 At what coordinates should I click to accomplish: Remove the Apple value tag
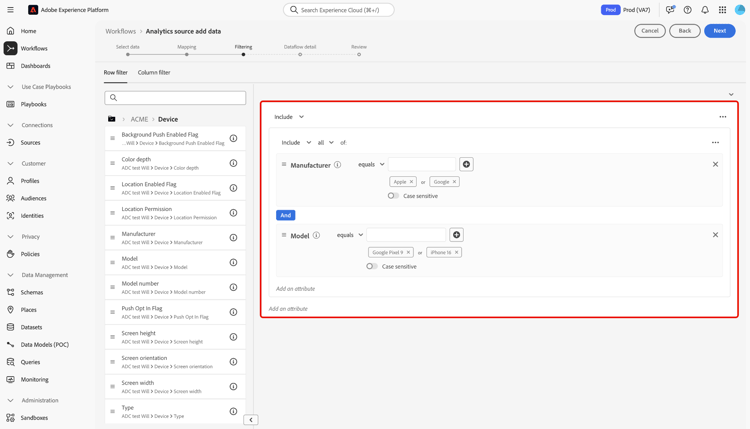point(411,182)
